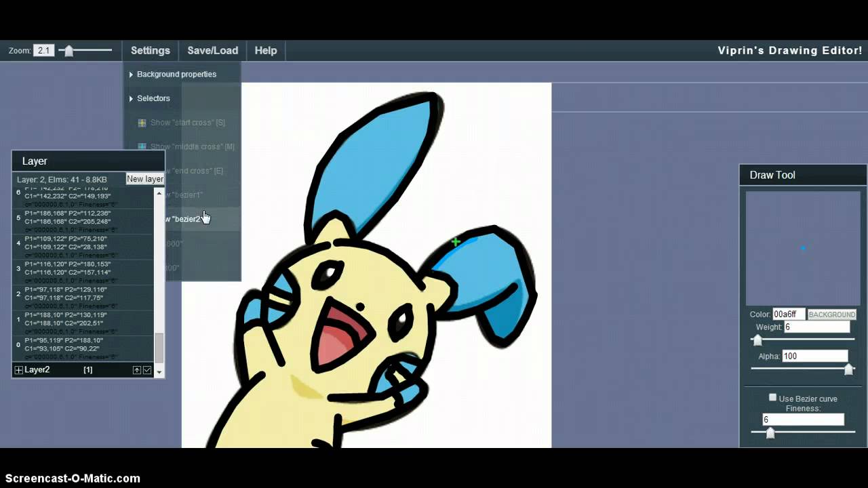
Task: Click the Zoom slider handle
Action: point(68,51)
